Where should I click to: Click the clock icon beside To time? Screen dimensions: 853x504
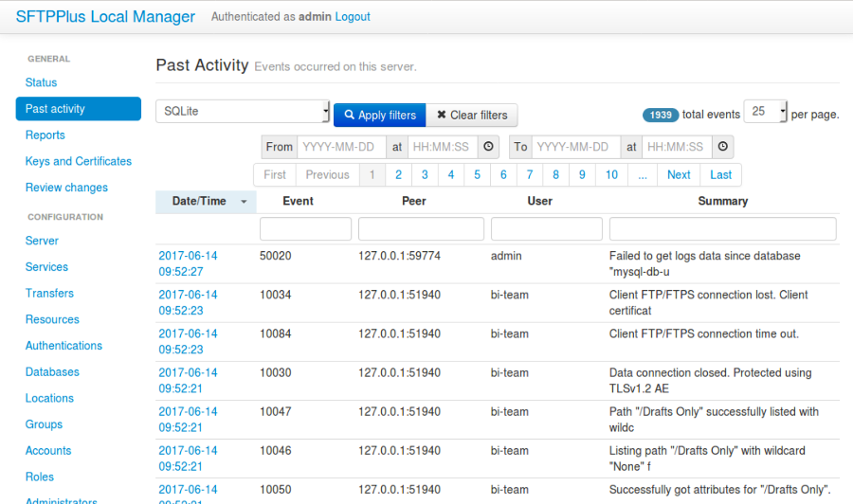point(722,147)
